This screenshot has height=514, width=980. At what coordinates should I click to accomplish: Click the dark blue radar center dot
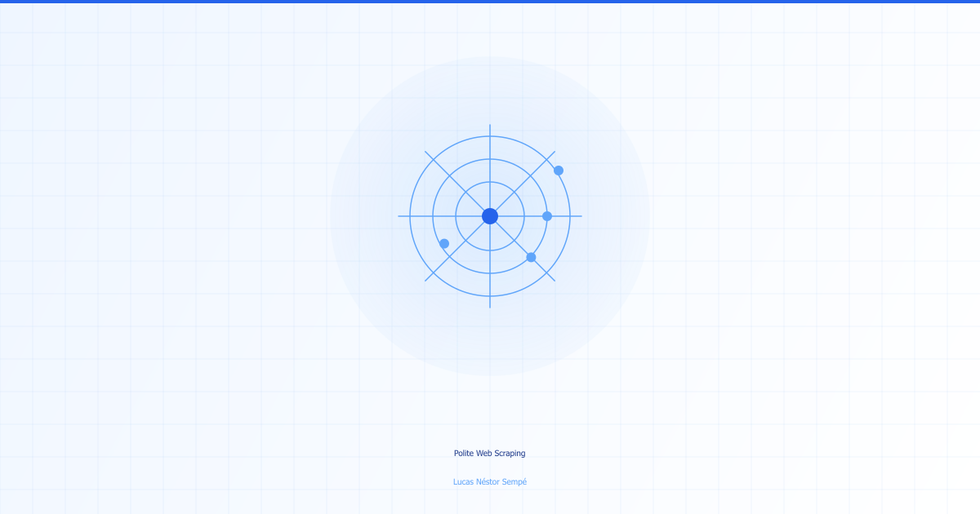490,216
